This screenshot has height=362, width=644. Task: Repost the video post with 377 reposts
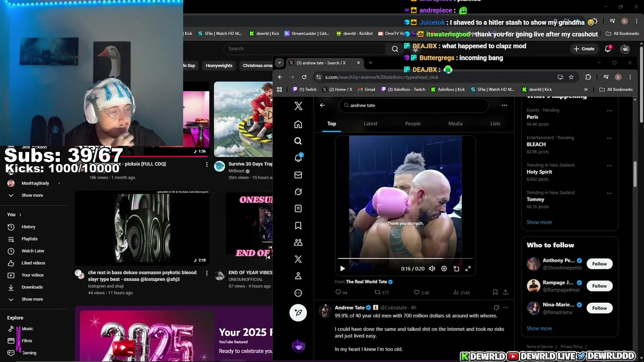click(x=381, y=292)
